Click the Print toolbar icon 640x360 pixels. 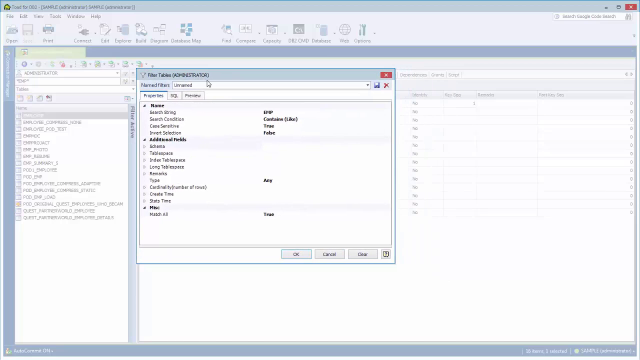tap(48, 33)
